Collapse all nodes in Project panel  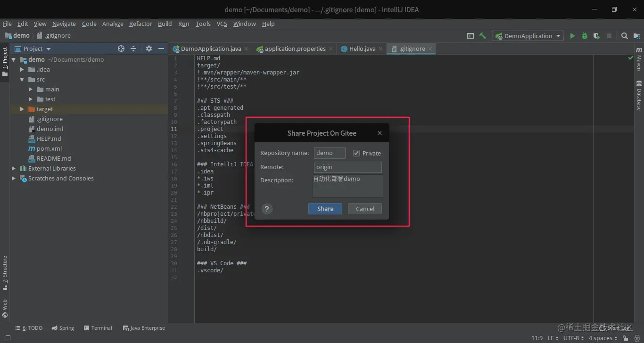coord(133,49)
